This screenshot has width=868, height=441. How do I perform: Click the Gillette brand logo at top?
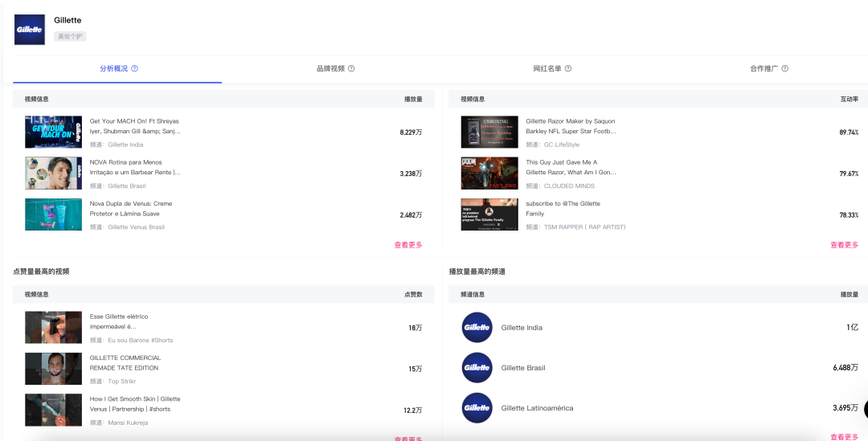coord(30,30)
